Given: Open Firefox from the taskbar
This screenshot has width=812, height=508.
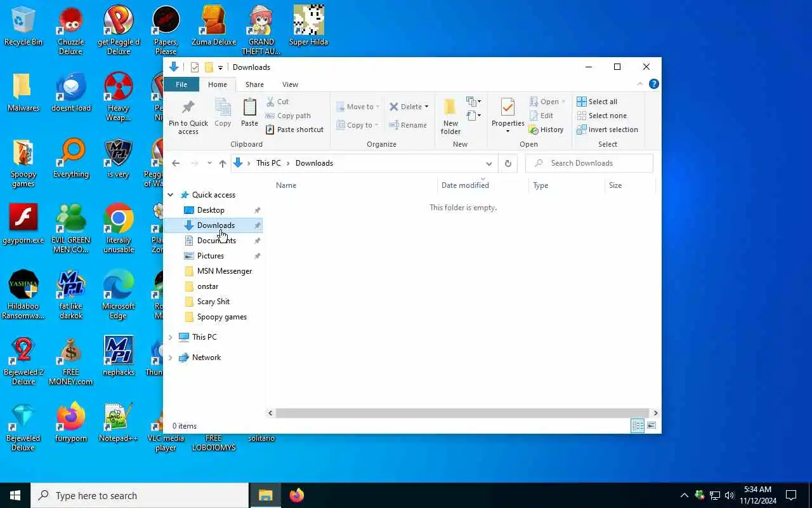Looking at the screenshot, I should pyautogui.click(x=296, y=495).
